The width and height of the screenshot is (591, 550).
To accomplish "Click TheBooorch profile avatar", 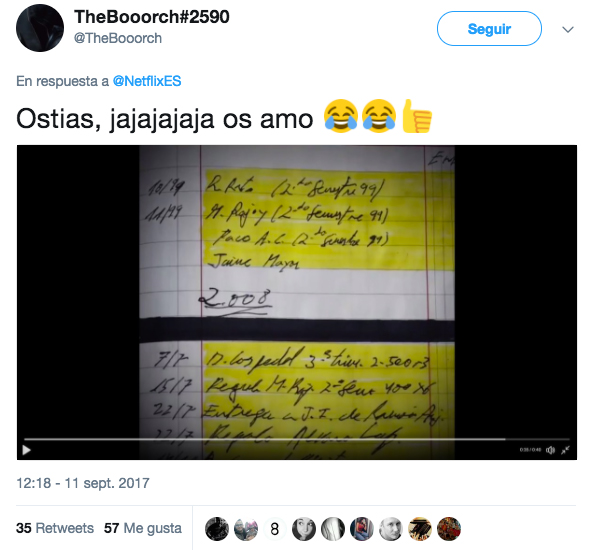I will point(40,28).
